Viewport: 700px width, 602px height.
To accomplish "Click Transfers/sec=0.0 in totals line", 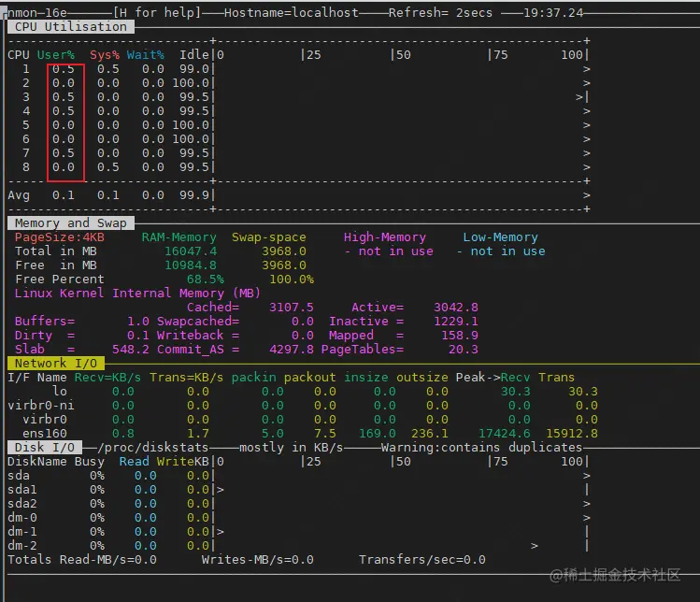I will point(422,560).
